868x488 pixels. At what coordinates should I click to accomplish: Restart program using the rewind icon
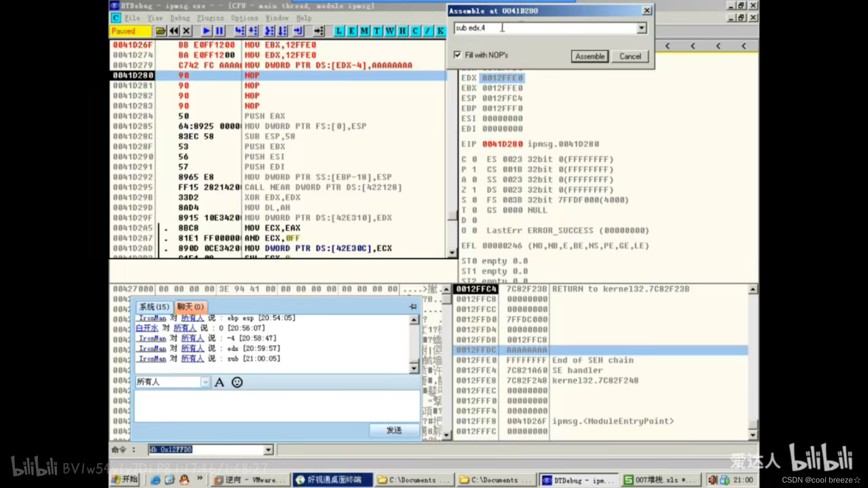pyautogui.click(x=174, y=31)
